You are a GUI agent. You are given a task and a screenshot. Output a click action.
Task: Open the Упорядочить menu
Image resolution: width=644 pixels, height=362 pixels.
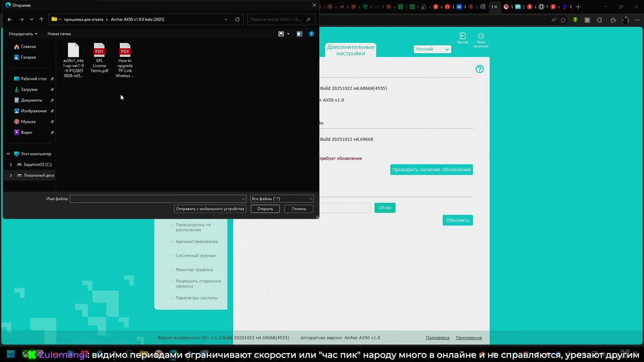click(23, 34)
